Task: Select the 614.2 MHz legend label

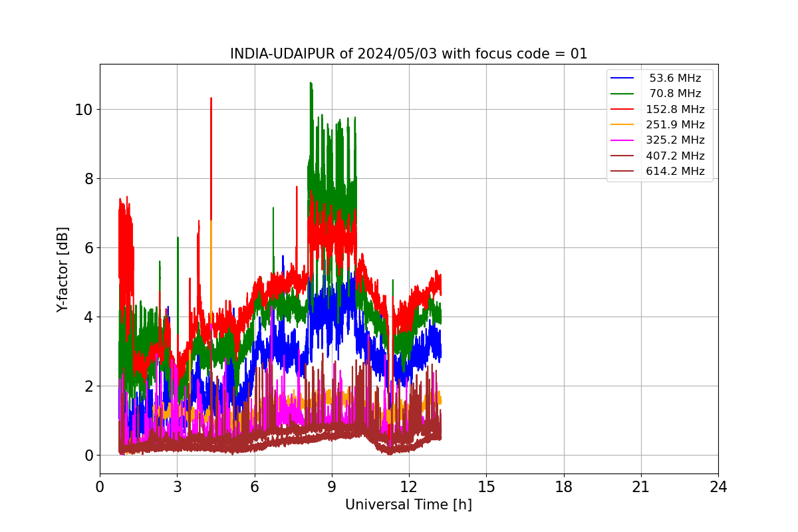Action: point(675,171)
